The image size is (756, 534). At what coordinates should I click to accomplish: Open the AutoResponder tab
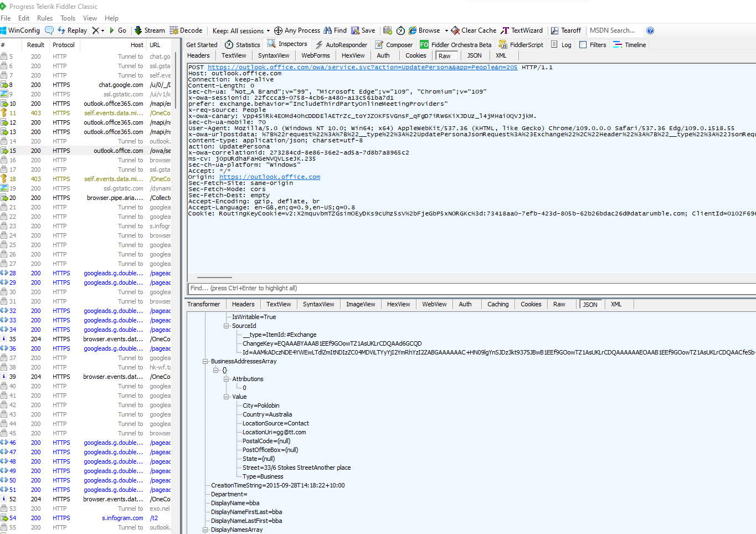(x=341, y=45)
